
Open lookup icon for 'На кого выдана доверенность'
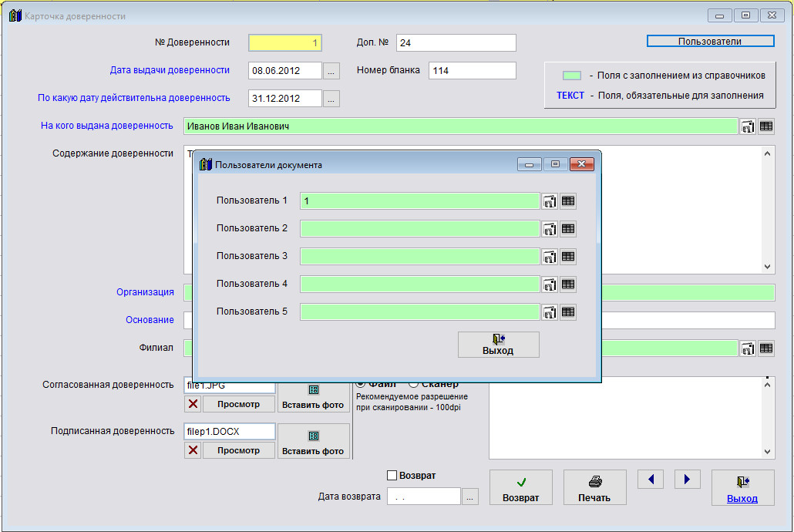[x=748, y=126]
